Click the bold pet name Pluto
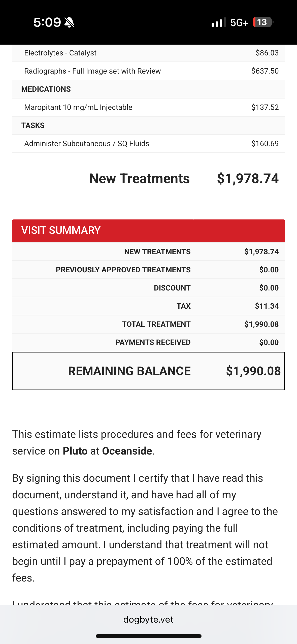Screen dimensions: 297x644 (75, 451)
